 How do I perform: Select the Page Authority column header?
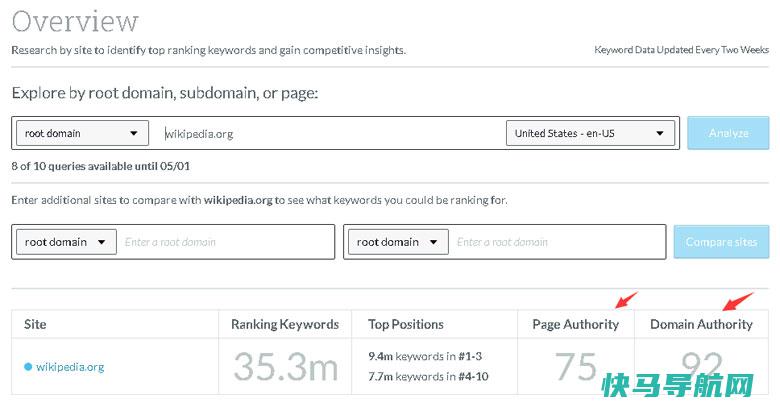coord(576,324)
